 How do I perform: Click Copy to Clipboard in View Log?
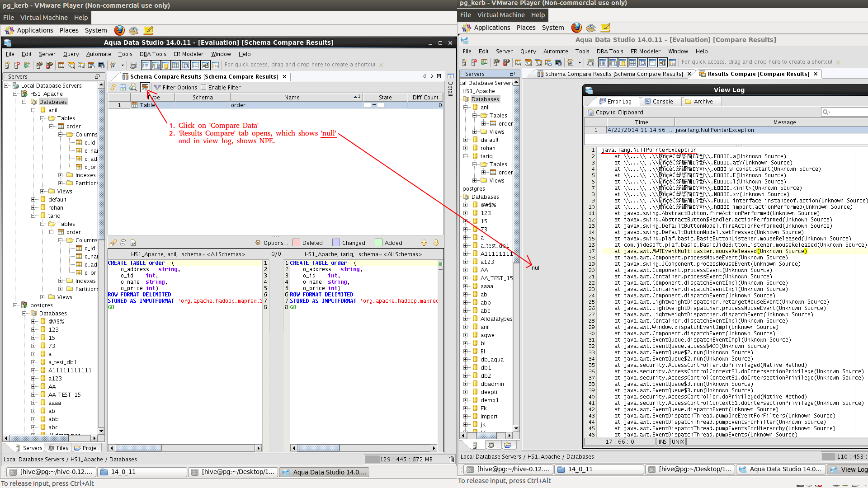tap(619, 112)
